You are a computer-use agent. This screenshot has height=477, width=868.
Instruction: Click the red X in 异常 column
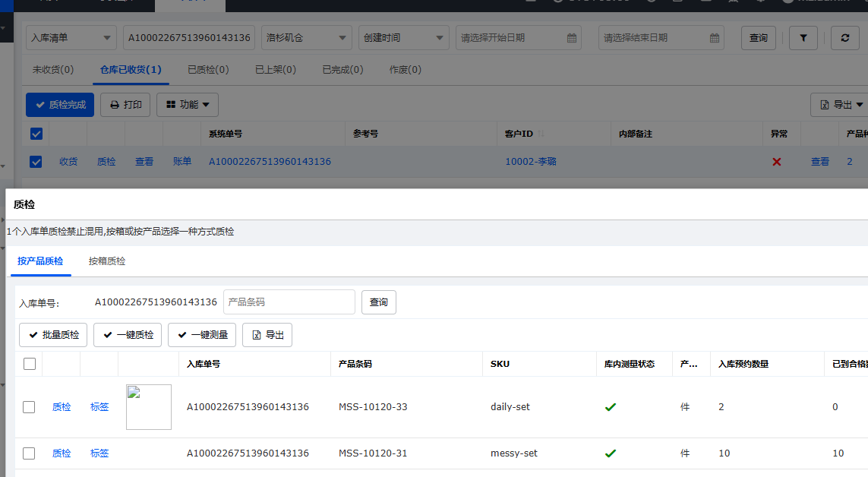(x=777, y=162)
